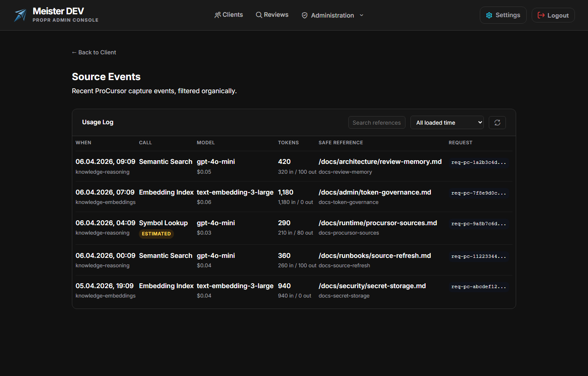Click the docs-token-governance label
The height and width of the screenshot is (376, 588).
click(349, 202)
